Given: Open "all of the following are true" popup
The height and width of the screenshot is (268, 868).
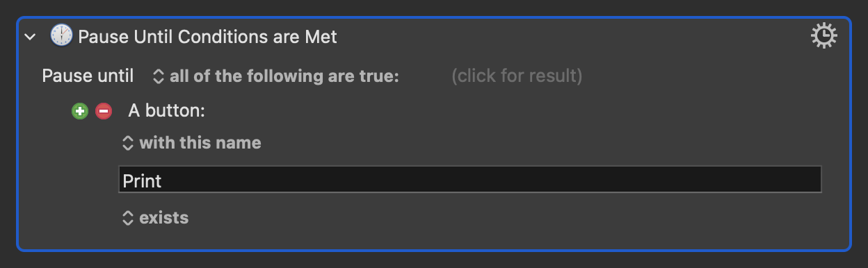Looking at the screenshot, I should click(275, 76).
